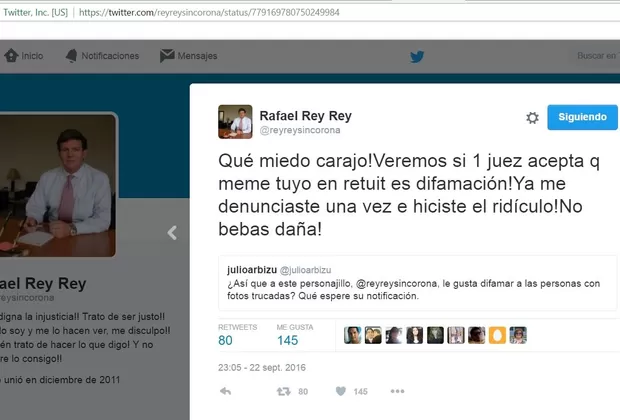Image resolution: width=620 pixels, height=420 pixels.
Task: Retweet using the retweet icon
Action: pyautogui.click(x=284, y=392)
